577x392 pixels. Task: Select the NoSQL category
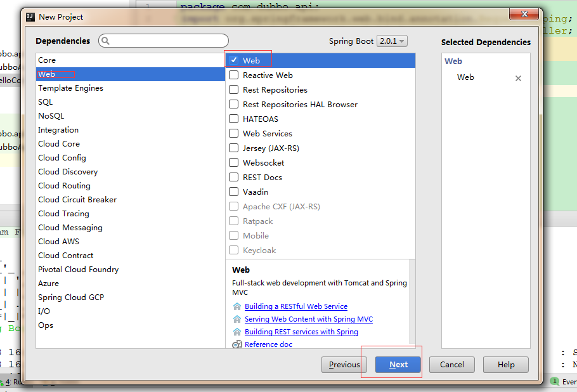pyautogui.click(x=130, y=116)
